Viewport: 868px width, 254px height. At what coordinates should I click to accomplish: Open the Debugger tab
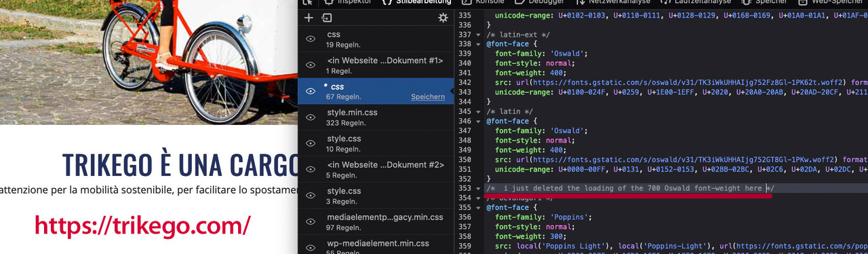point(540,3)
